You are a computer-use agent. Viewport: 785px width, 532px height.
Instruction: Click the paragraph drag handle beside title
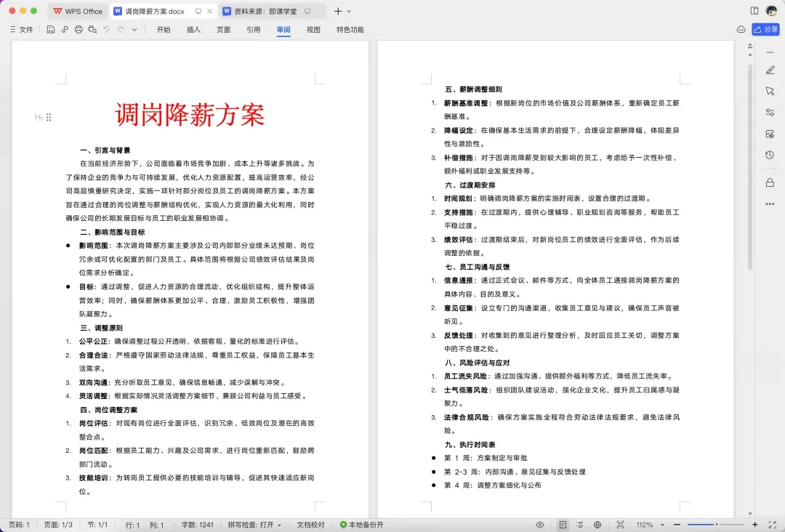point(49,117)
